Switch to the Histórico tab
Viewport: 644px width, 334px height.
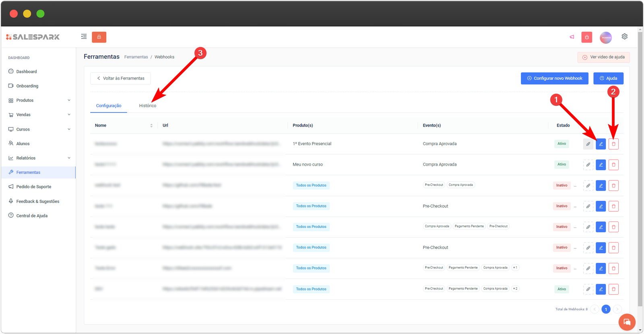[x=148, y=106]
